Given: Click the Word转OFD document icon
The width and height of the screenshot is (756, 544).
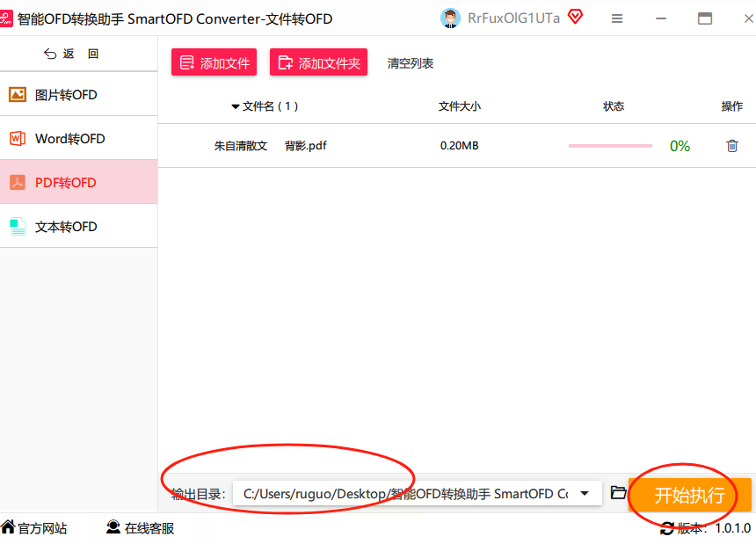Looking at the screenshot, I should tap(18, 138).
